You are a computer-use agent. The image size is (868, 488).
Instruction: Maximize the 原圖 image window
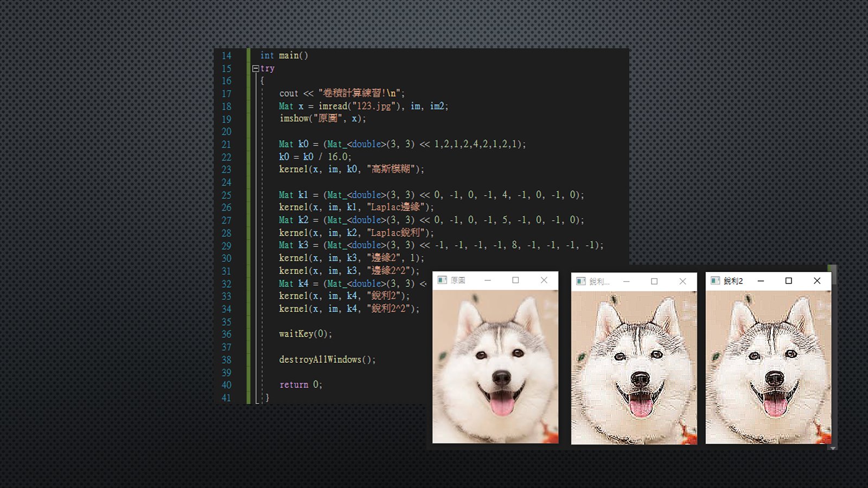[x=515, y=280]
